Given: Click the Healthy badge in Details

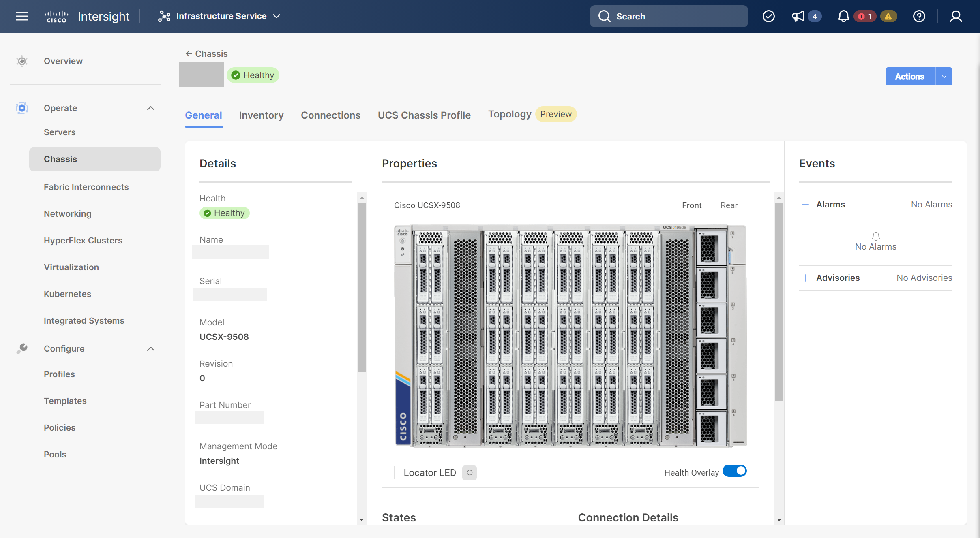Looking at the screenshot, I should click(x=225, y=213).
